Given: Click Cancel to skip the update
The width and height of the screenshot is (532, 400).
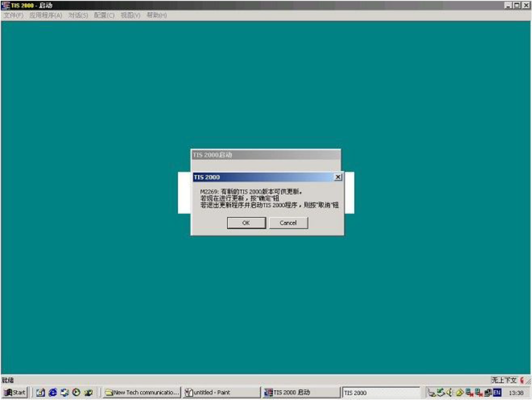Looking at the screenshot, I should (288, 223).
